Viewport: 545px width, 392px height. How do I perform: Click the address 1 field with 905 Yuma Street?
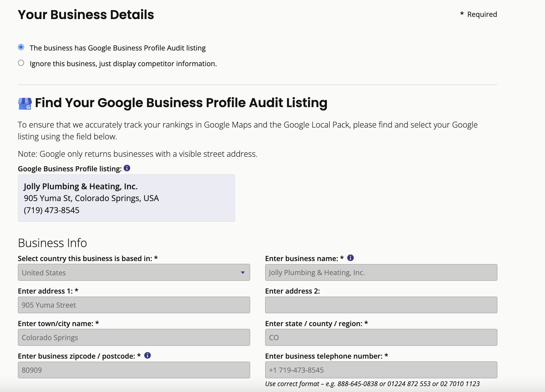pos(134,305)
